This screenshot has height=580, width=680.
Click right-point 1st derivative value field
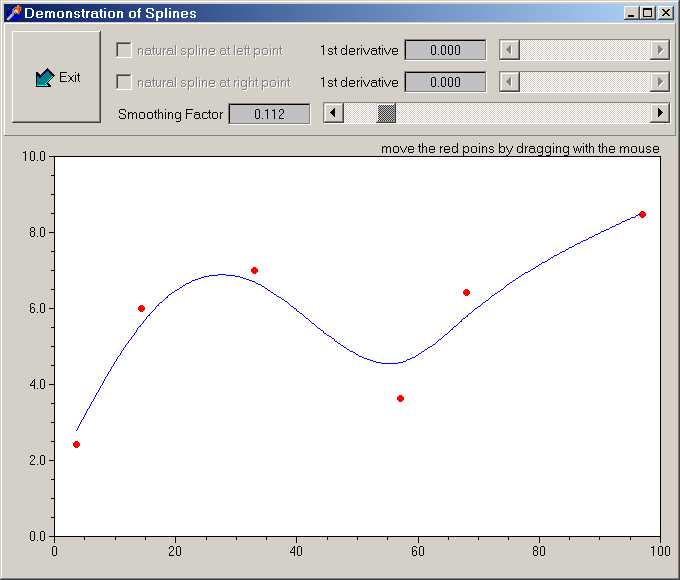tap(445, 82)
